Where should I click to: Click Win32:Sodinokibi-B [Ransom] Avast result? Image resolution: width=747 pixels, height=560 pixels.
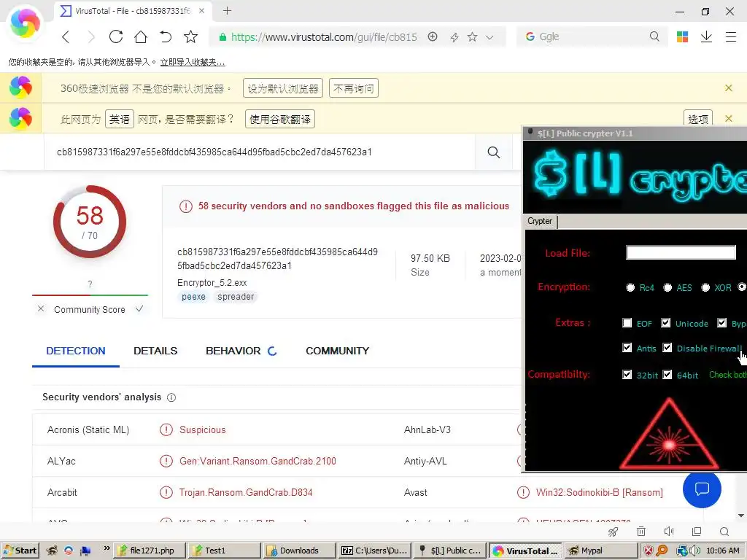tap(600, 492)
